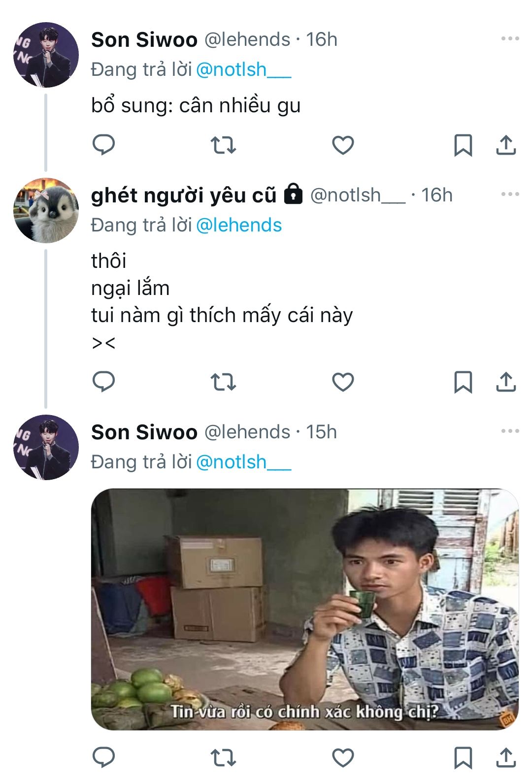
Task: Reply to the "thôi ngại lắm" tweet
Action: click(x=103, y=382)
